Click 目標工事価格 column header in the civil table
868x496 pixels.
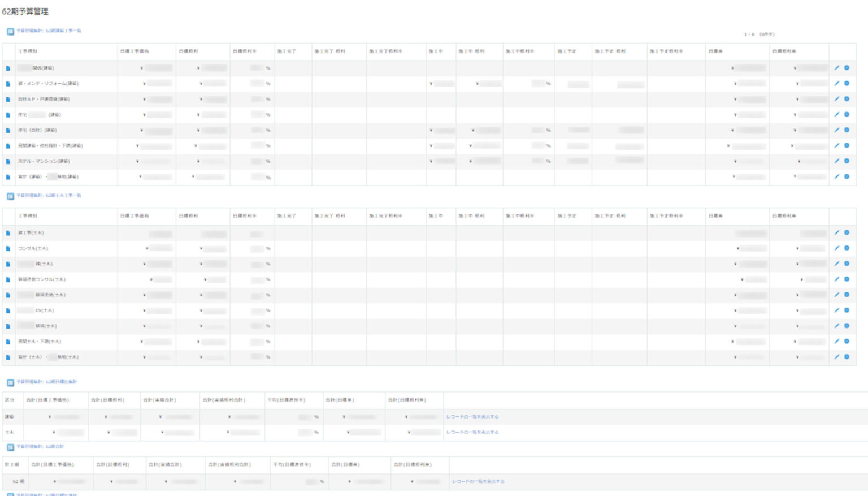[x=134, y=216]
